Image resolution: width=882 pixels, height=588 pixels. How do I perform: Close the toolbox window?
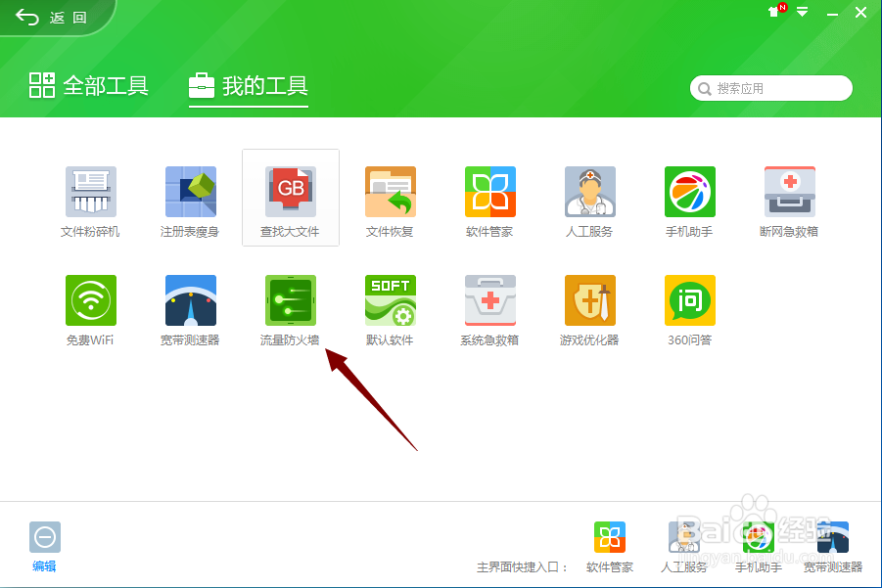(x=860, y=12)
